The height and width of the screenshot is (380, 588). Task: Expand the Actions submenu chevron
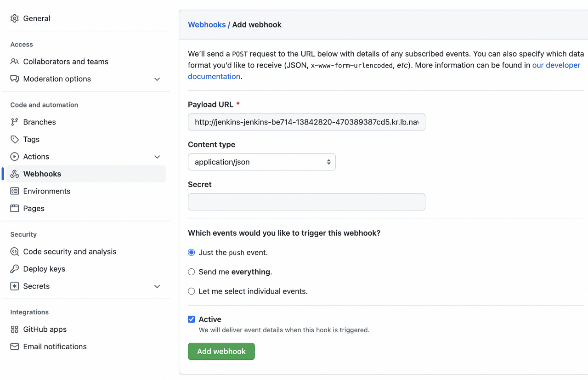tap(157, 157)
